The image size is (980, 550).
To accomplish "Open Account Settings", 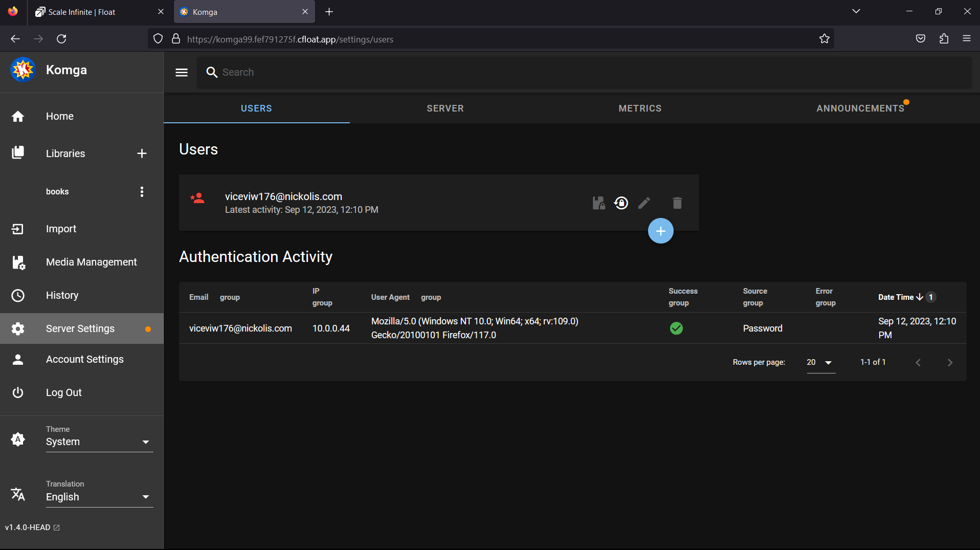I will click(82, 359).
